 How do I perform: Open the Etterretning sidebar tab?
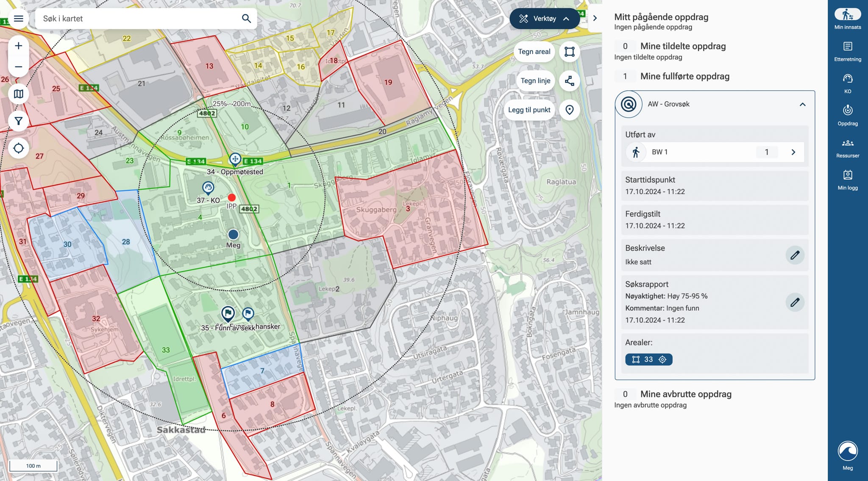click(x=847, y=51)
